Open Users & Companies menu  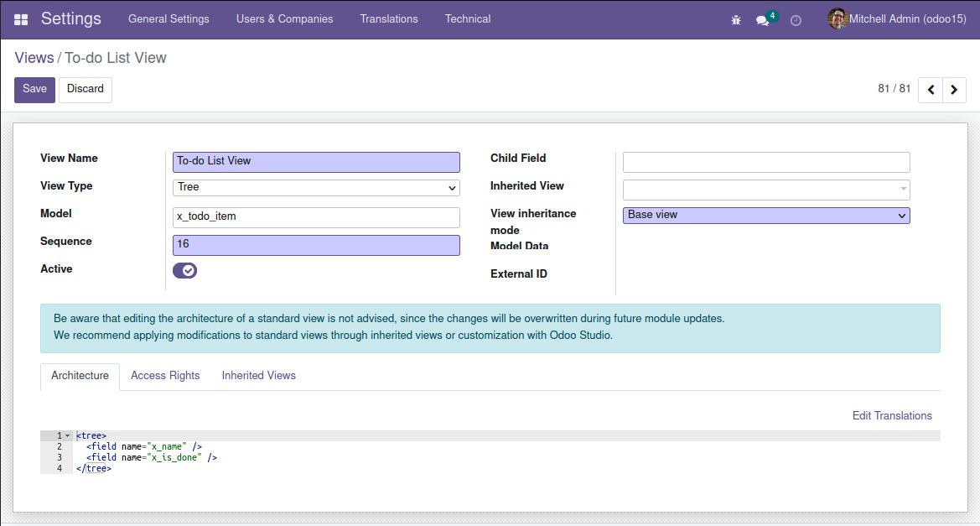(284, 18)
